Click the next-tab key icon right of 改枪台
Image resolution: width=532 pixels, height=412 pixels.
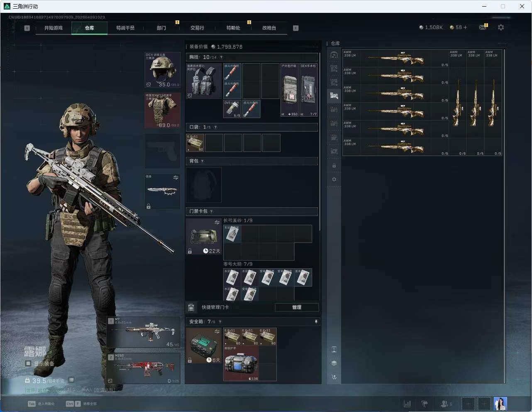click(296, 28)
